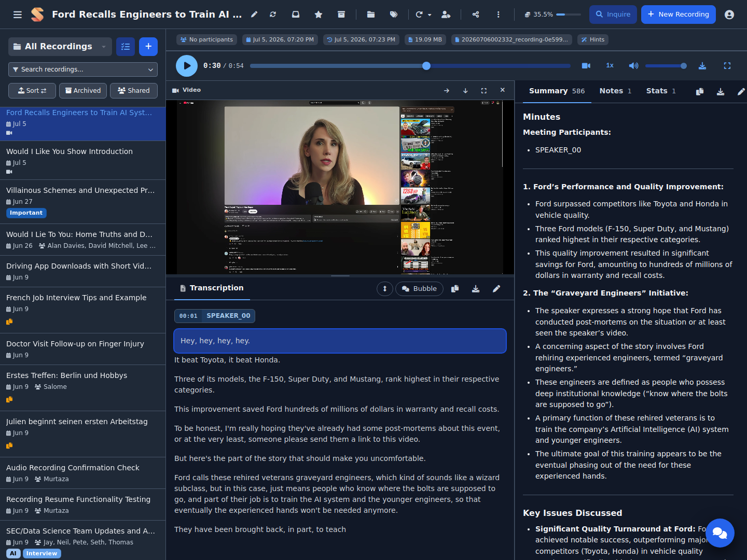Viewport: 747px width, 560px height.
Task: Click the Sort button
Action: [x=32, y=91]
